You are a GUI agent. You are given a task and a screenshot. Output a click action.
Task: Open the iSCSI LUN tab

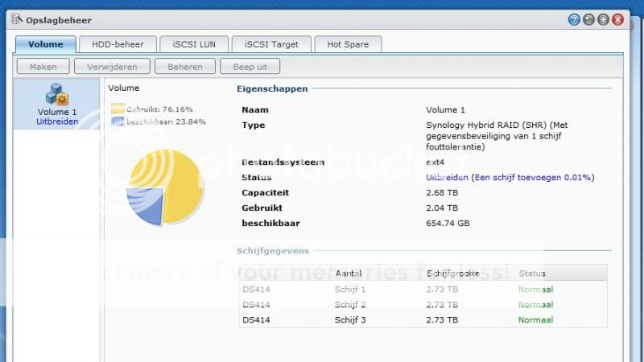pyautogui.click(x=193, y=44)
